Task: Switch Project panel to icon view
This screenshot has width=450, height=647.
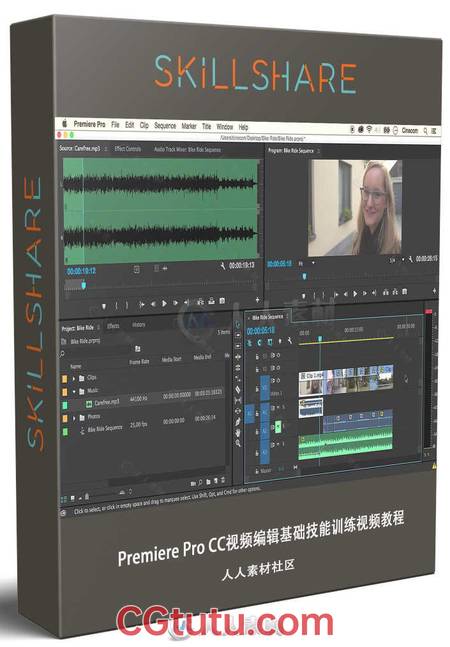Action: click(x=73, y=499)
